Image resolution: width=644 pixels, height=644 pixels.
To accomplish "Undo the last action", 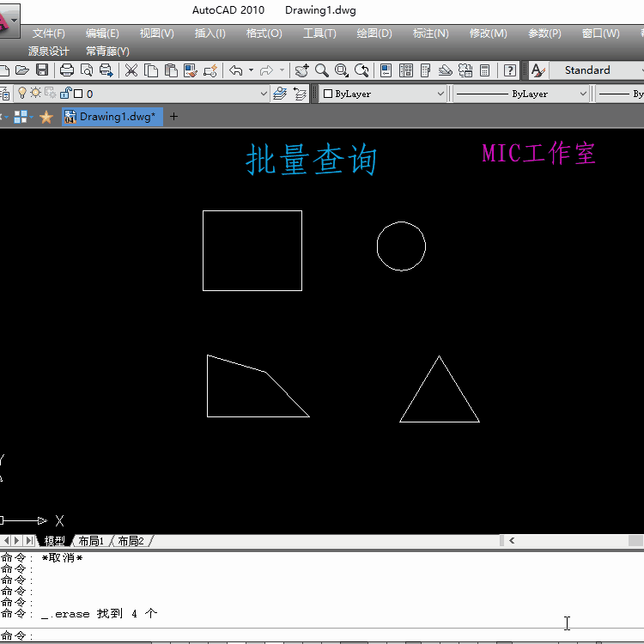I will (x=236, y=70).
